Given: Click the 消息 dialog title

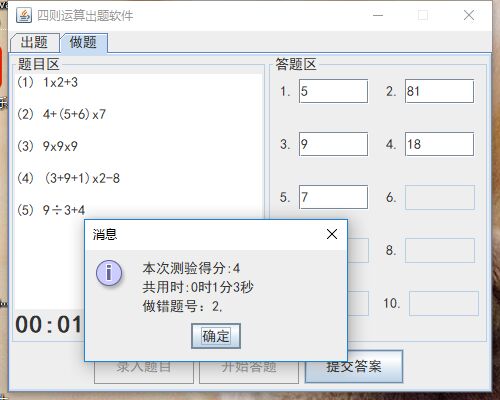Looking at the screenshot, I should (105, 234).
